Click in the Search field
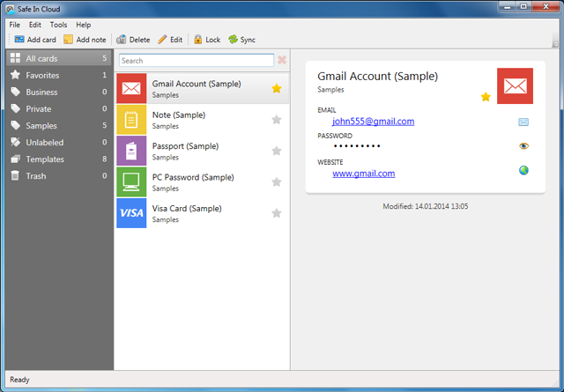 pos(197,61)
